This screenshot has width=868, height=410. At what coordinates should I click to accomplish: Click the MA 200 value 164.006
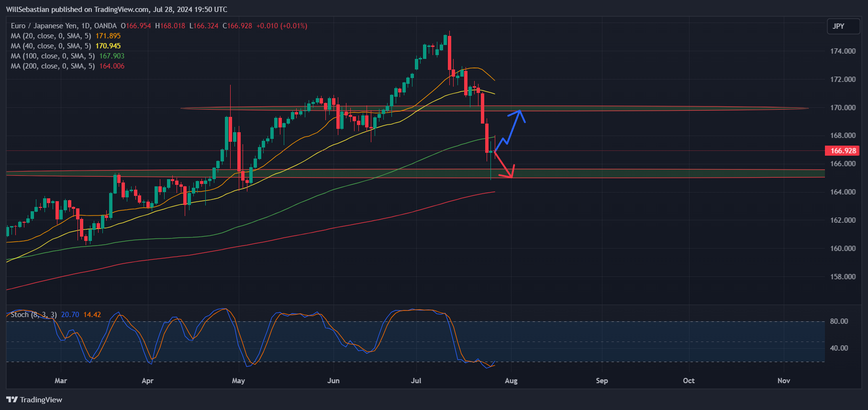click(112, 66)
